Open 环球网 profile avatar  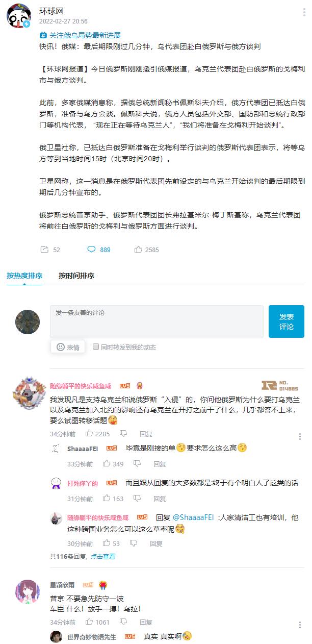pyautogui.click(x=18, y=16)
